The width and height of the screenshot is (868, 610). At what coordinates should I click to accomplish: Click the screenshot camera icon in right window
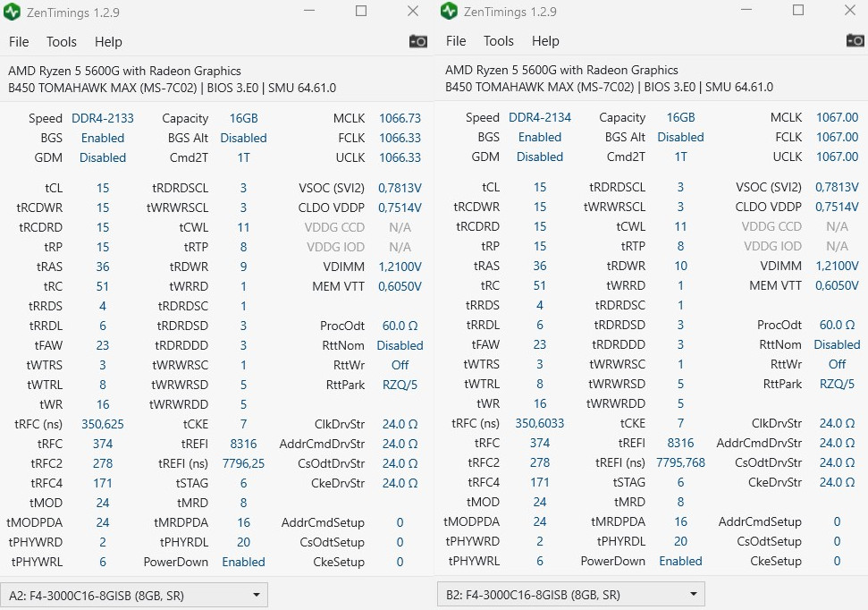[x=855, y=40]
